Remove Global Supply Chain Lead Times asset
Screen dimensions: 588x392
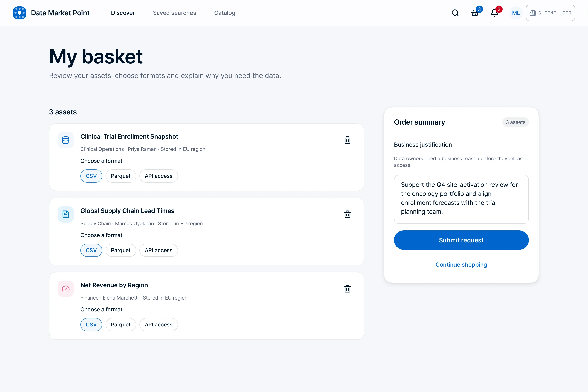(347, 214)
